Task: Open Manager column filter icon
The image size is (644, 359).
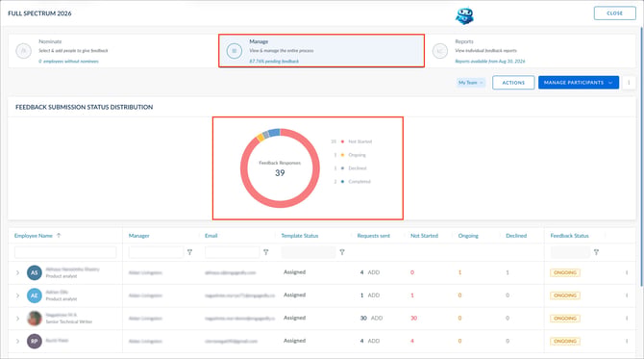Action: [189, 252]
